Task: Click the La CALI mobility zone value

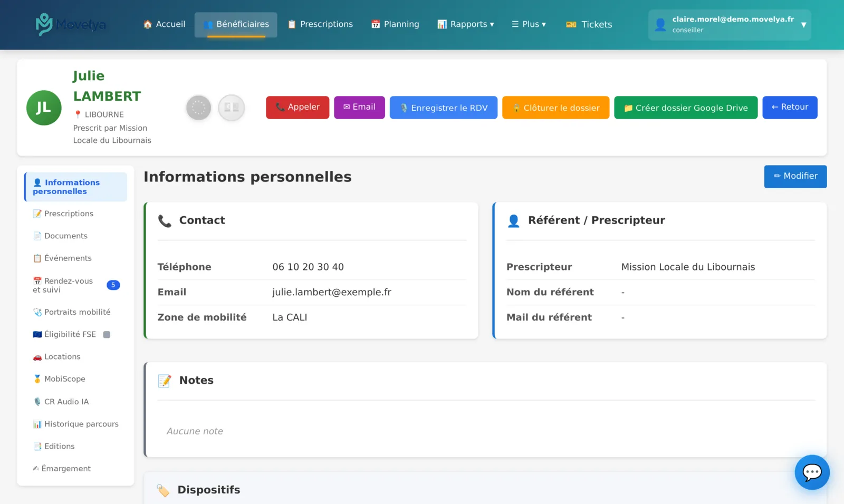Action: (290, 317)
